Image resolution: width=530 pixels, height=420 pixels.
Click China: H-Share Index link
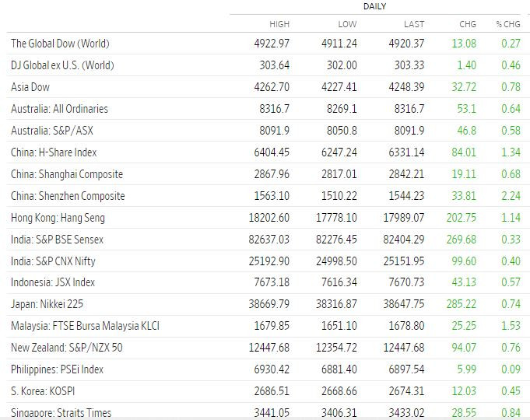[x=54, y=152]
